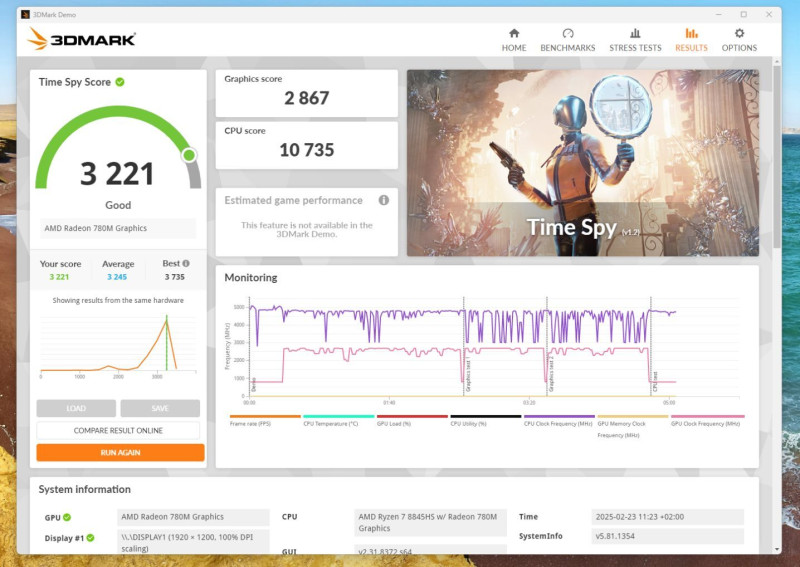
Task: Toggle the GPU Clock Frequency legend entry
Action: (x=707, y=421)
